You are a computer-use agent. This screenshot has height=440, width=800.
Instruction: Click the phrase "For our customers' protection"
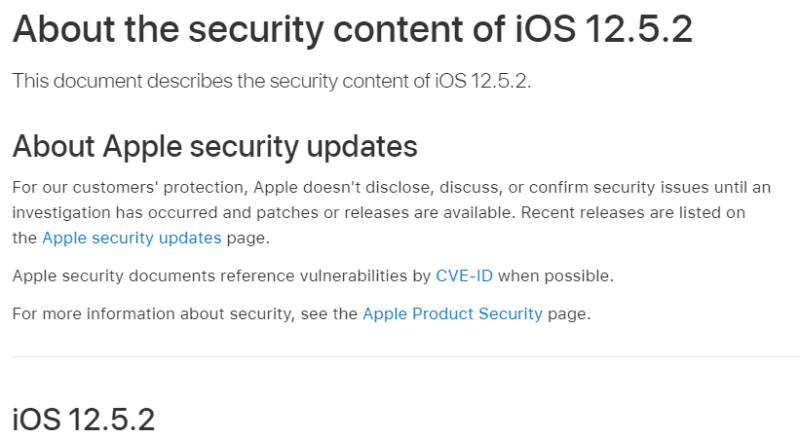point(128,188)
